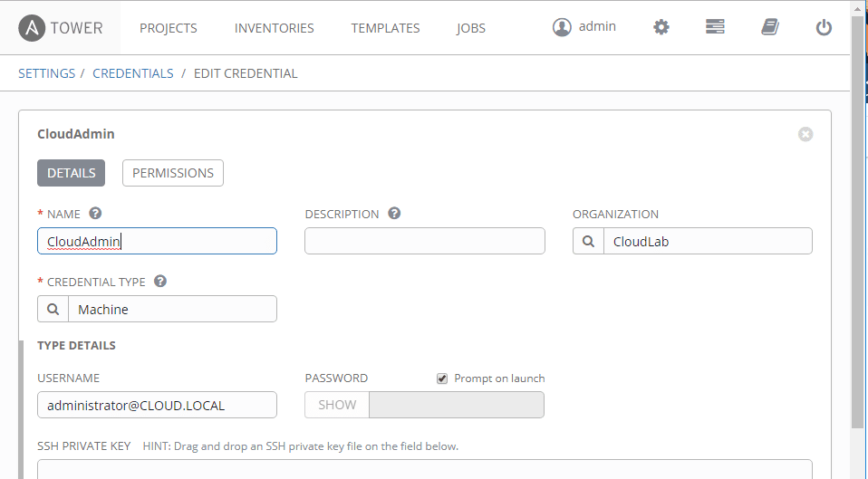Click the logout power icon
This screenshot has height=479, width=868.
point(824,27)
